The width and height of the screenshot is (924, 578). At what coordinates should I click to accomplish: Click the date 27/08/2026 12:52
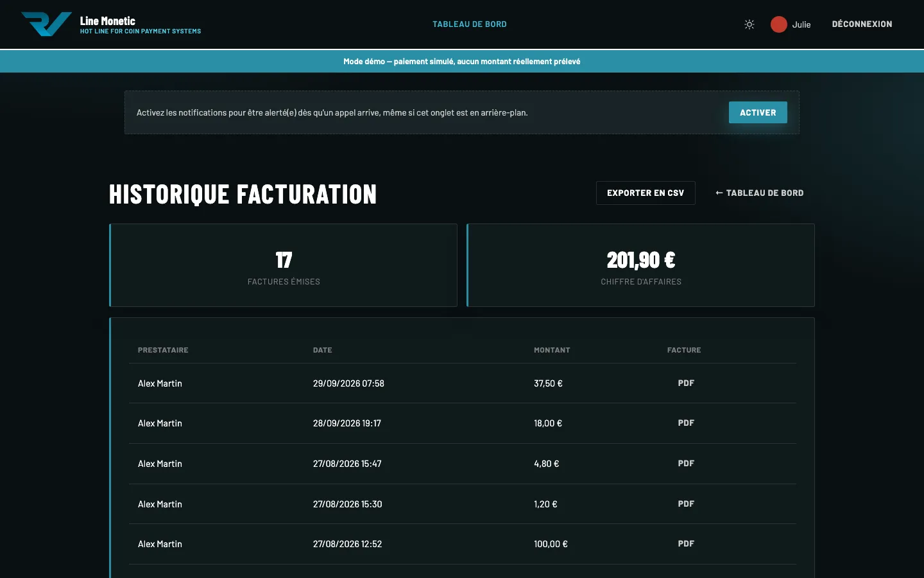347,544
